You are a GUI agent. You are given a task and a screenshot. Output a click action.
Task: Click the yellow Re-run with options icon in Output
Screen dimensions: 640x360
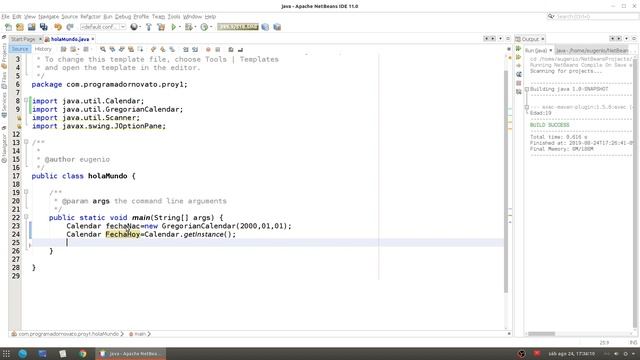click(x=519, y=57)
